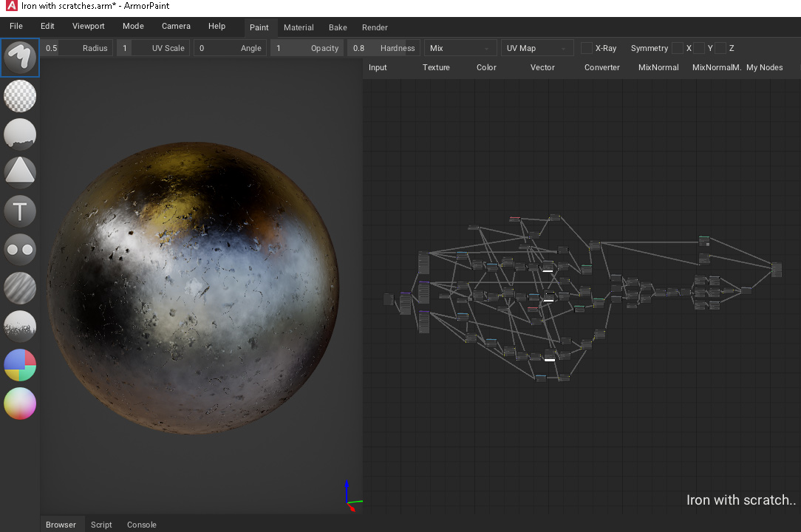Select the rainbow gradient sphere icon
Image resolution: width=801 pixels, height=532 pixels.
point(19,403)
